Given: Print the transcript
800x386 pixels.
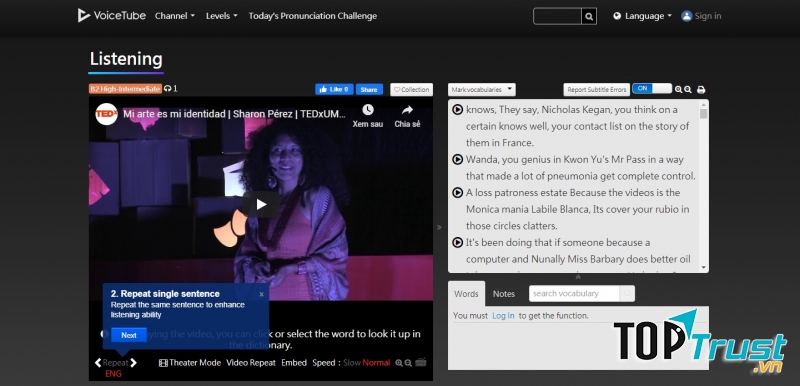Looking at the screenshot, I should coord(701,90).
